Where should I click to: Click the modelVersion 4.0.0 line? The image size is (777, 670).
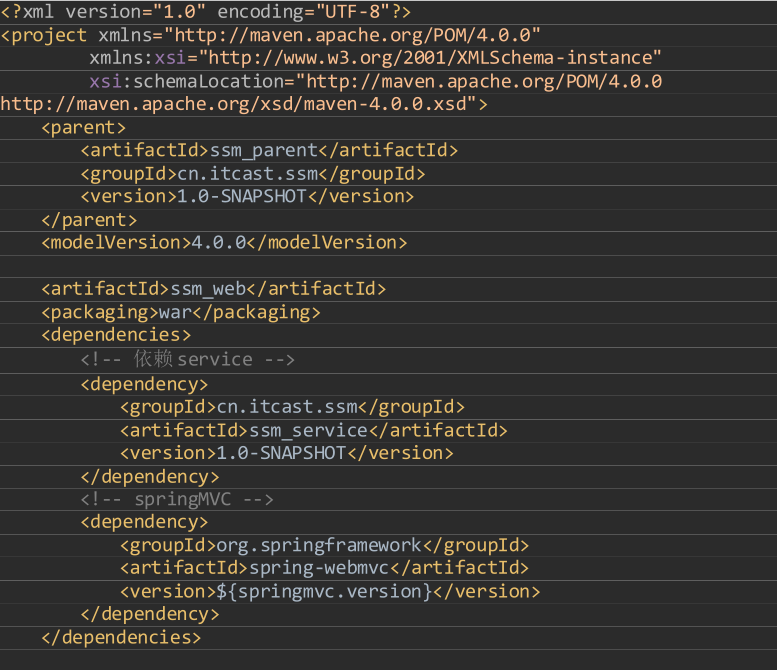tap(224, 243)
